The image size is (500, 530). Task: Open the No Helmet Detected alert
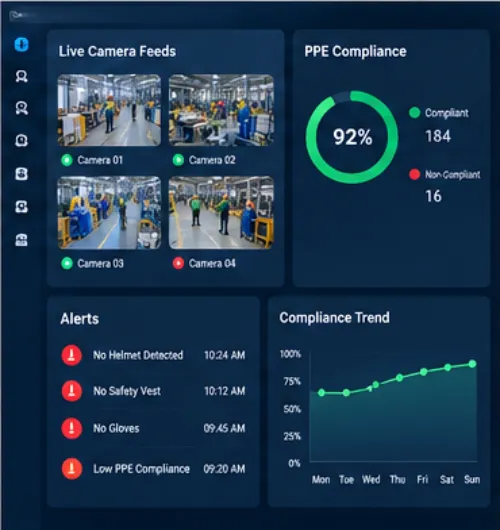153,355
